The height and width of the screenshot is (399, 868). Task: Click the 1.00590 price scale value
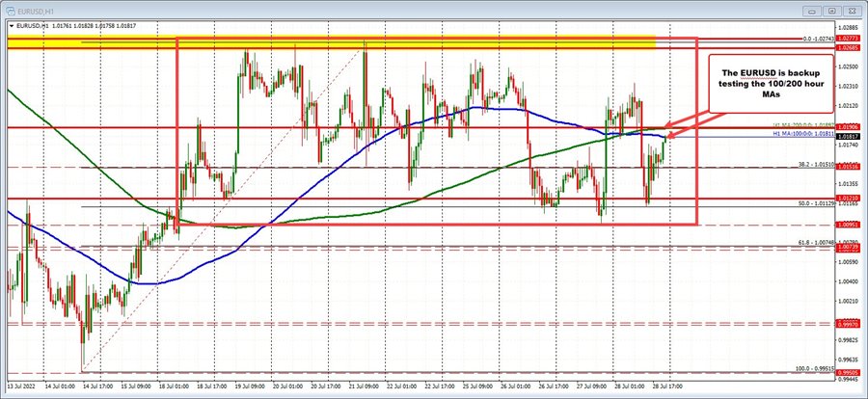(848, 262)
